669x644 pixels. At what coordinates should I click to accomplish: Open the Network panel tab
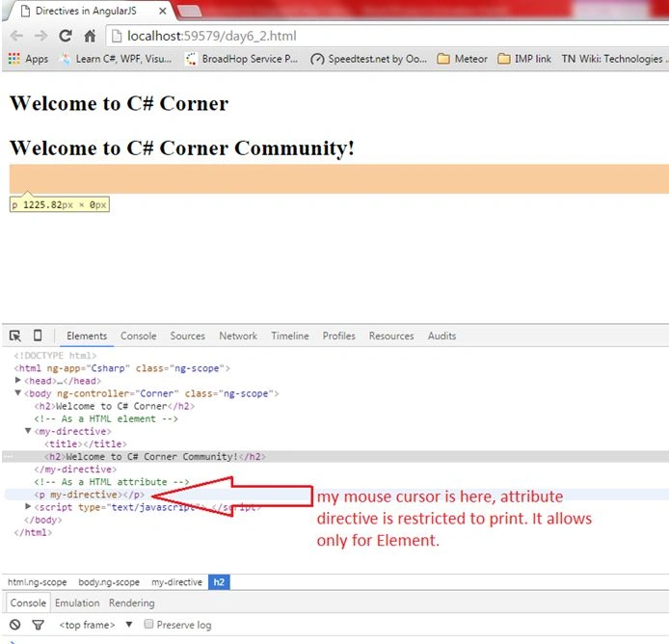[238, 335]
